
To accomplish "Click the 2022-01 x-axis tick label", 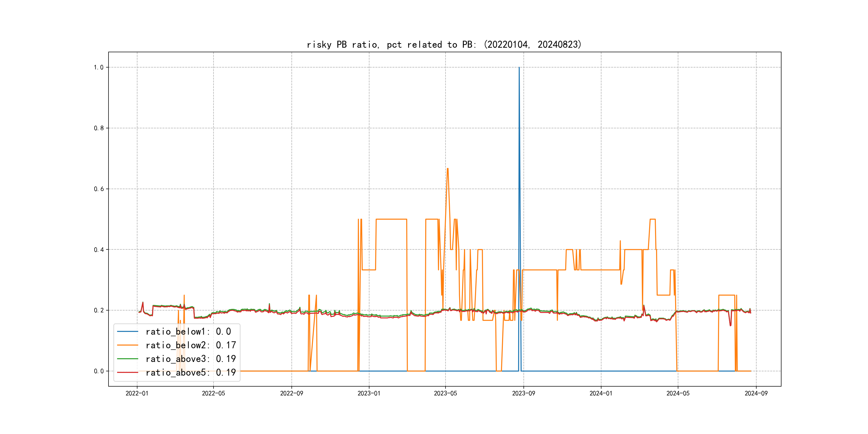I will tap(137, 393).
